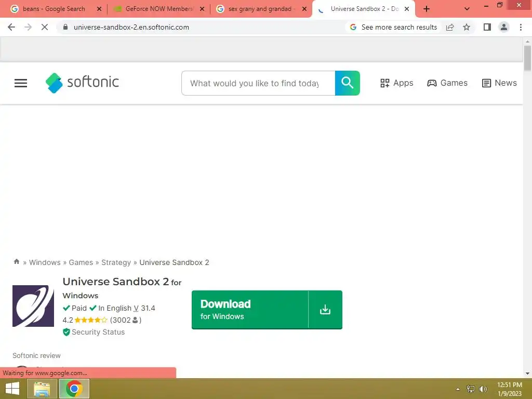
Task: Click the Universe Sandbox 2 app icon
Action: pos(33,306)
